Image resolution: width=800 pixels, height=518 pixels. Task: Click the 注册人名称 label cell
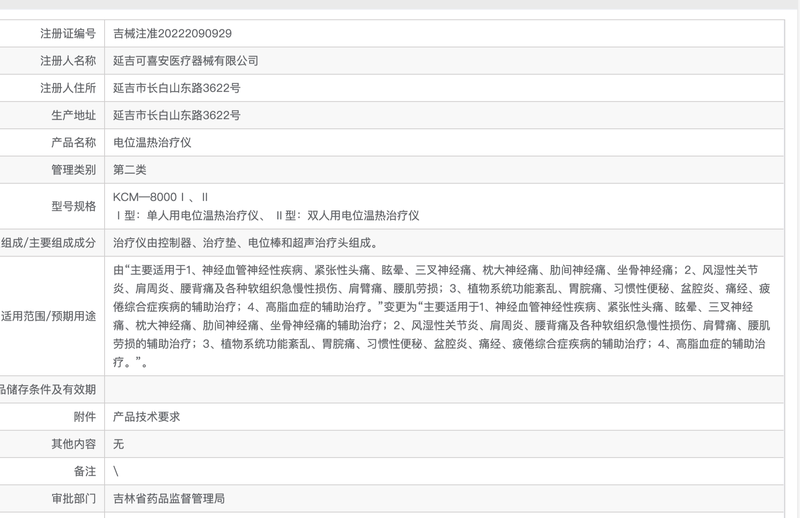(x=67, y=61)
